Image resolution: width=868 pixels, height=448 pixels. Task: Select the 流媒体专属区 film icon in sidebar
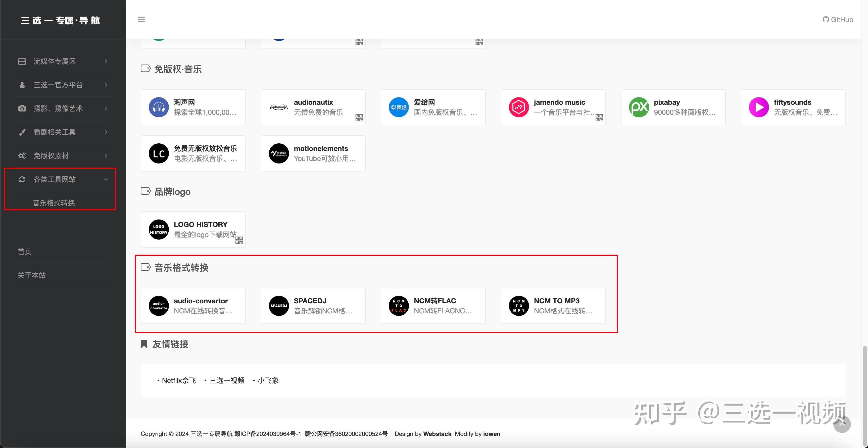[22, 61]
